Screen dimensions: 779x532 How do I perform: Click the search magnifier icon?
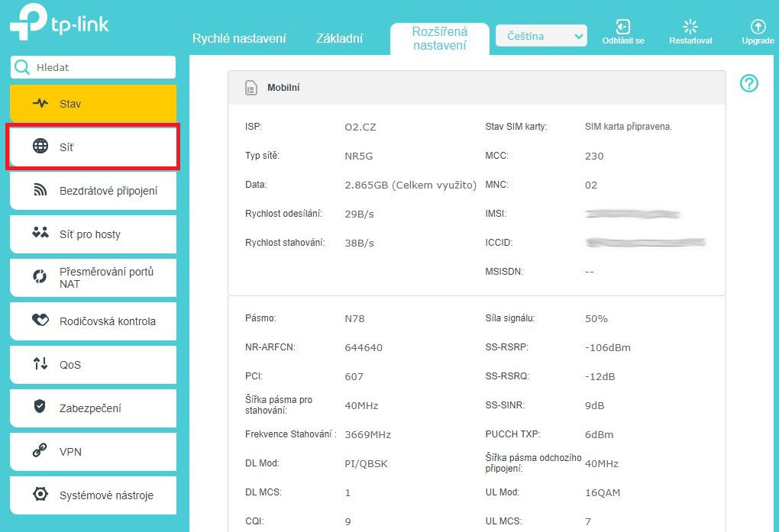click(23, 67)
